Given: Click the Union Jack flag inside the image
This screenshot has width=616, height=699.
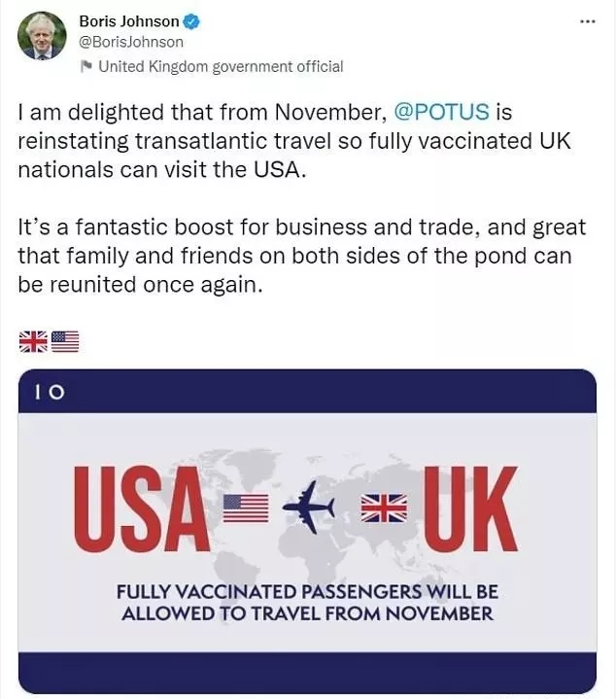Looking at the screenshot, I should pos(384,507).
